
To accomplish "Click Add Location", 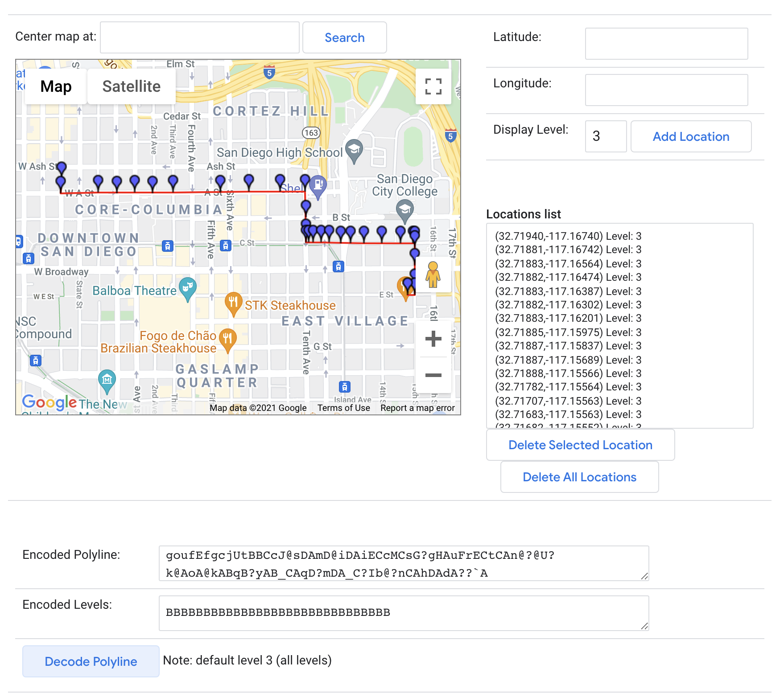I will (x=691, y=136).
